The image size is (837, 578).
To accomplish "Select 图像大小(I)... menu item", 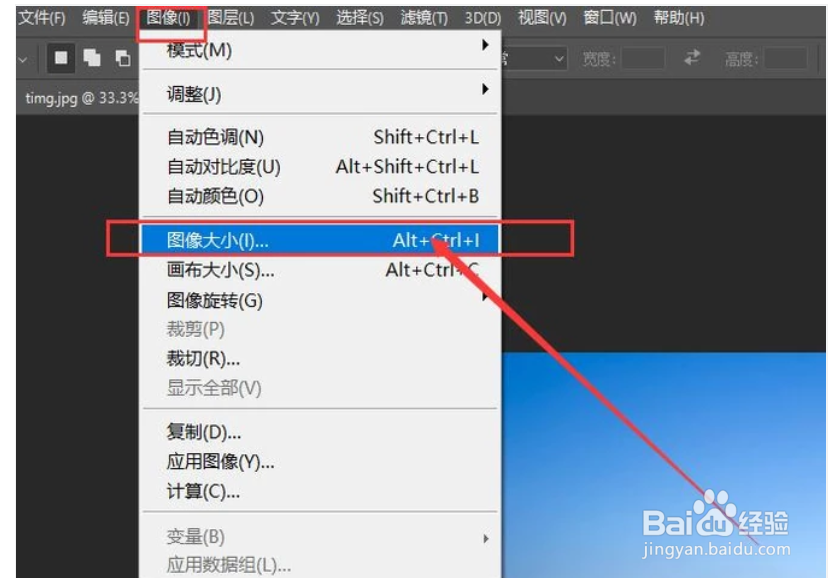I will (320, 240).
